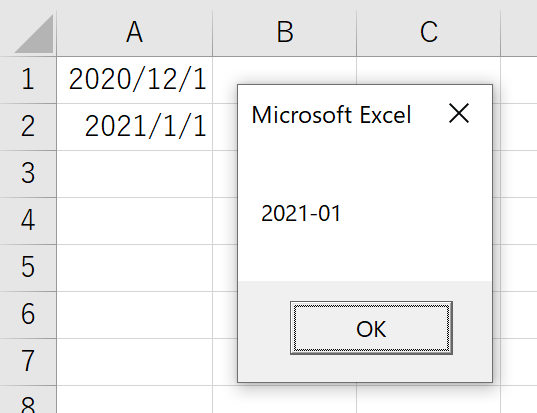Click the Microsoft Excel dialog title
537x413 pixels.
click(331, 114)
